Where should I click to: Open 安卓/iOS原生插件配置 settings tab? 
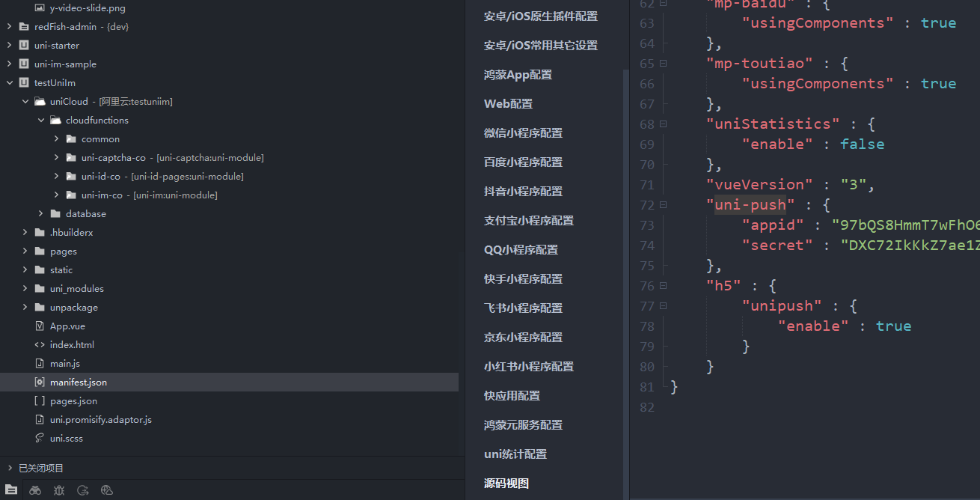pos(541,16)
